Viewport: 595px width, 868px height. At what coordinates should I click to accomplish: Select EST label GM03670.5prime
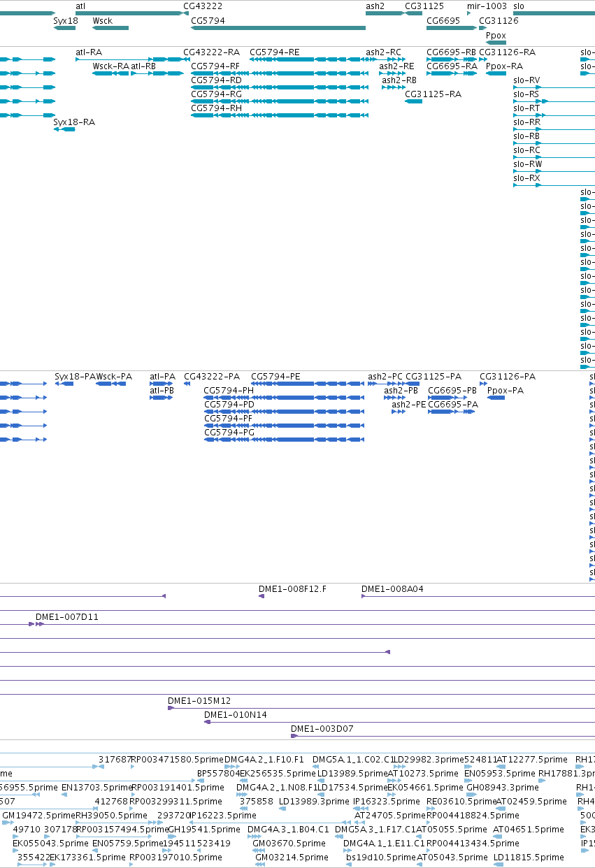point(290,844)
